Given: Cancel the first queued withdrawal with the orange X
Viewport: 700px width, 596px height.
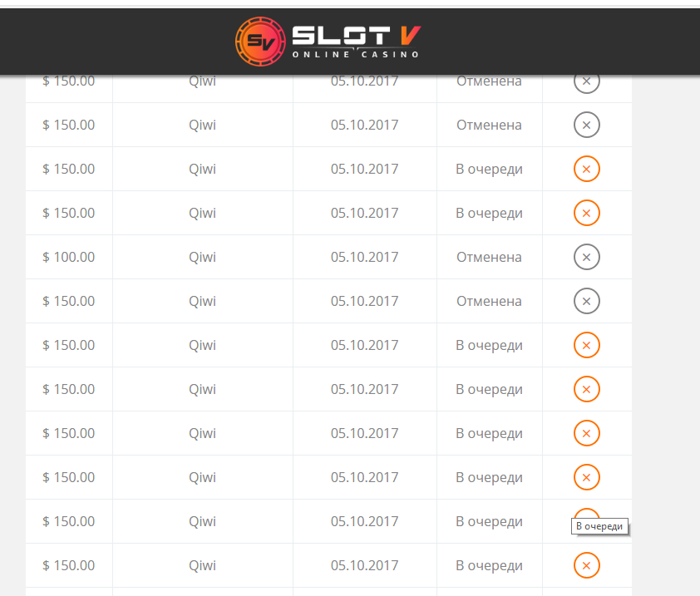Looking at the screenshot, I should (586, 169).
